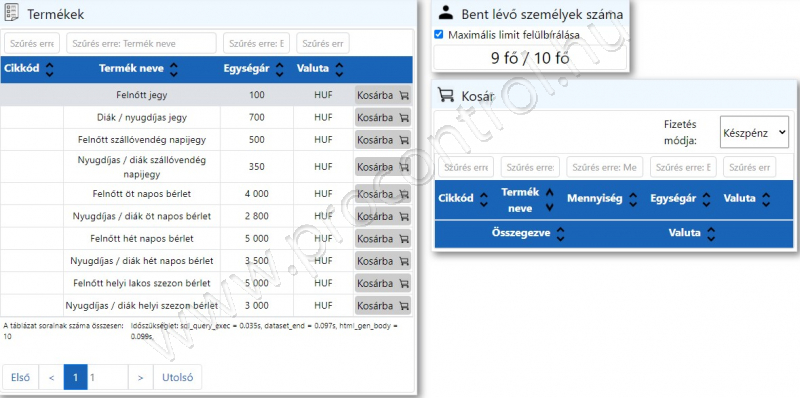The image size is (800, 398).
Task: Add Felnőtt helyi lakos szezon bérlet to cart
Action: tap(383, 283)
